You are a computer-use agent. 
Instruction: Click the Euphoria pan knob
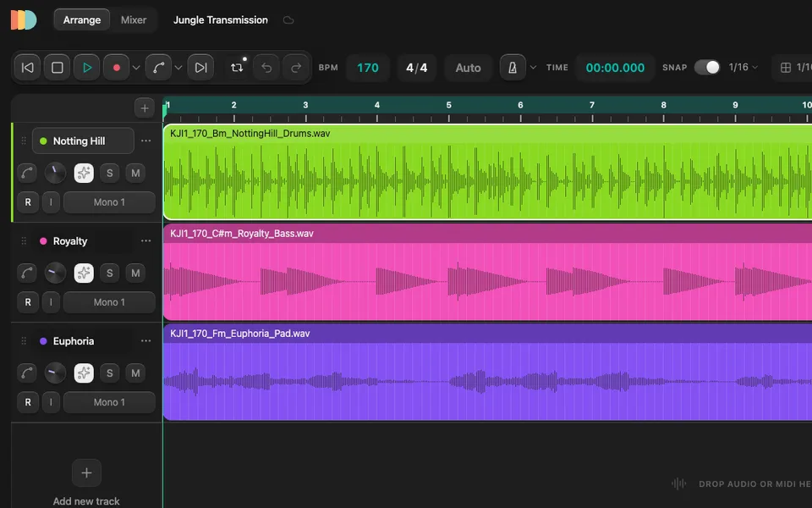click(55, 373)
